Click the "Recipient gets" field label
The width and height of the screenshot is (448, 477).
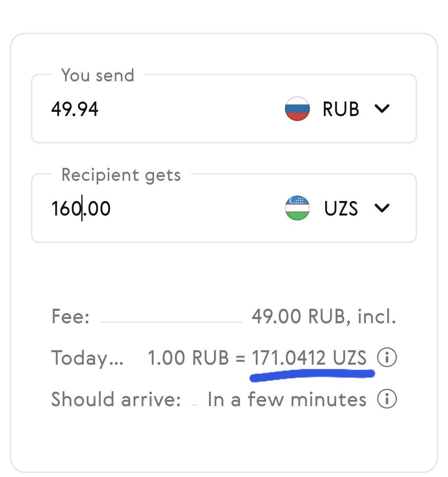(x=121, y=175)
